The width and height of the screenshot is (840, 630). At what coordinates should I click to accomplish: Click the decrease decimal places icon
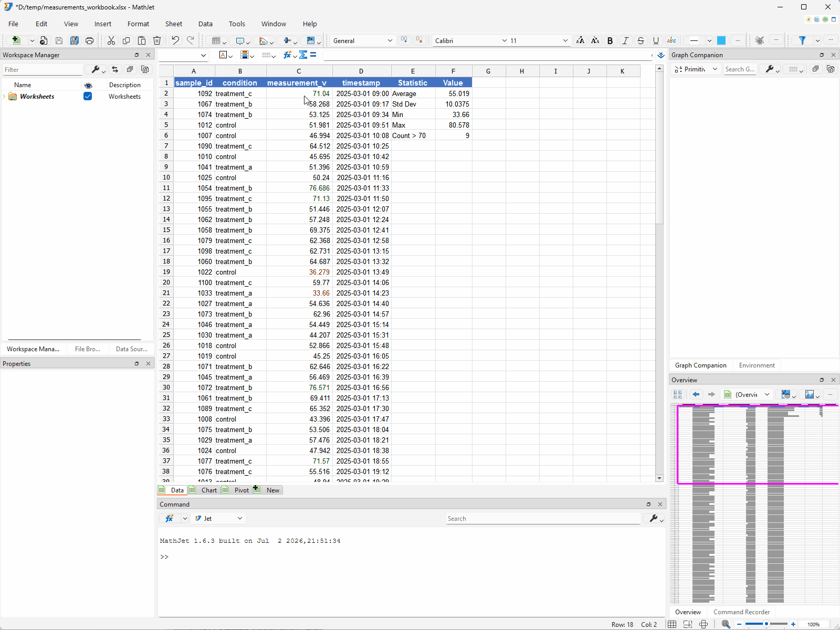coord(419,40)
